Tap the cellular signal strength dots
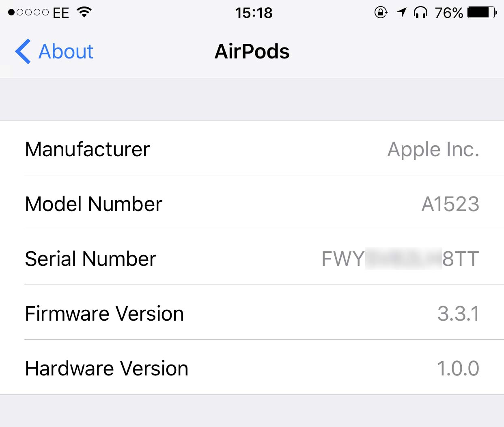This screenshot has height=427, width=504. click(28, 13)
